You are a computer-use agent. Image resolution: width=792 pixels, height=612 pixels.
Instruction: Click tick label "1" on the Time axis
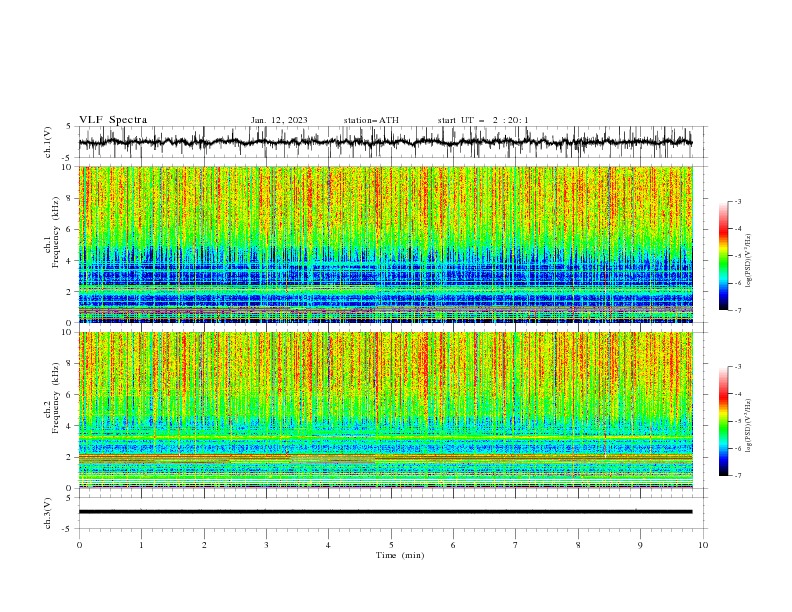point(141,545)
